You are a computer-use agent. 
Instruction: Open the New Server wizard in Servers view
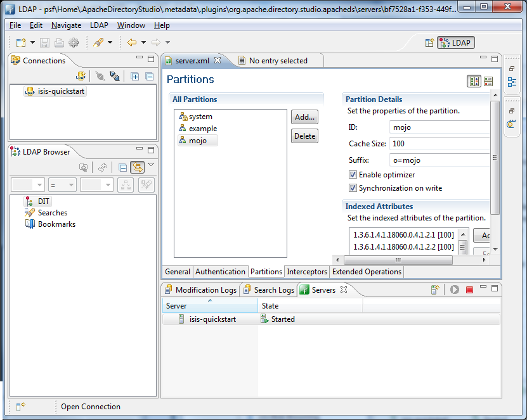click(x=435, y=290)
